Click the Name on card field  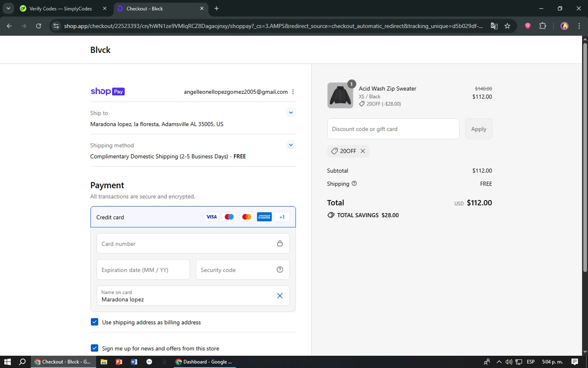point(193,296)
